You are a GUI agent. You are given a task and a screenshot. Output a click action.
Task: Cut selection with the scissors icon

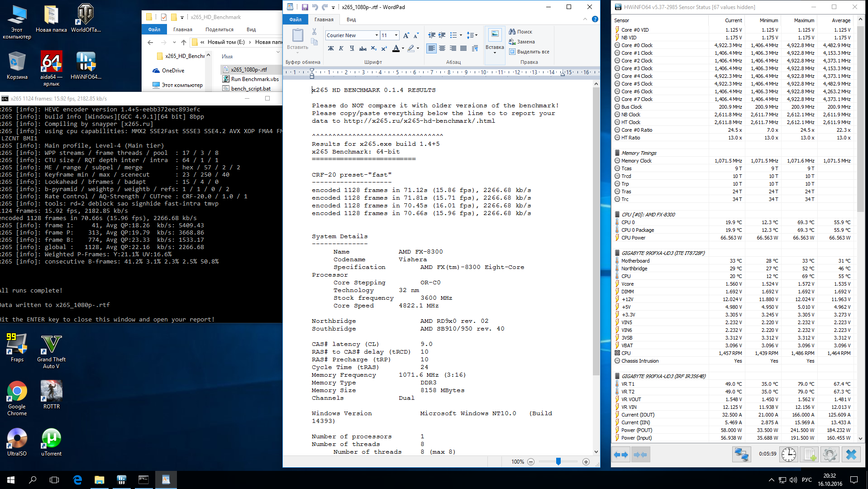click(x=314, y=32)
